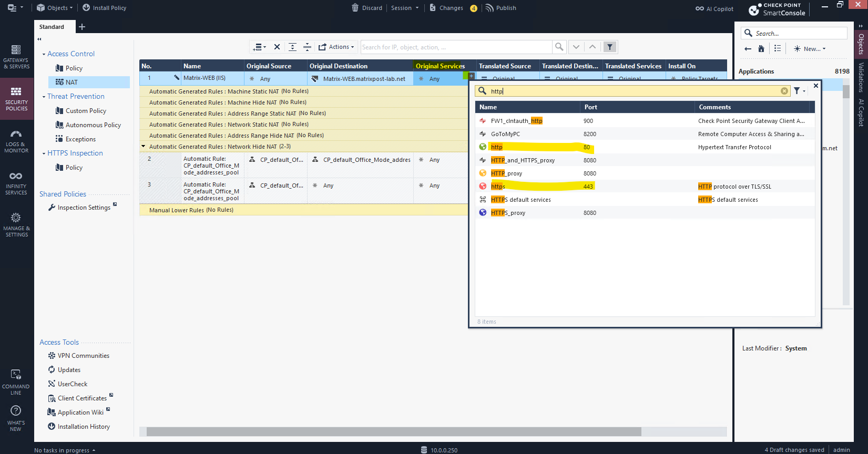Viewport: 868px width, 454px height.
Task: Open Logs & Monitor section
Action: tap(16, 141)
